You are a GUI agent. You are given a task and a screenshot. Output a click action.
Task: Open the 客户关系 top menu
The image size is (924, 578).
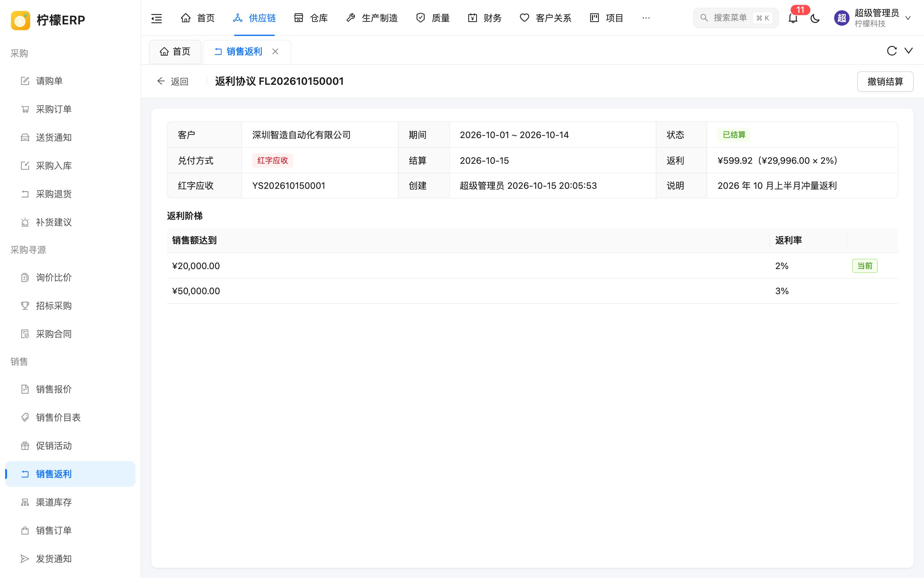pyautogui.click(x=545, y=18)
